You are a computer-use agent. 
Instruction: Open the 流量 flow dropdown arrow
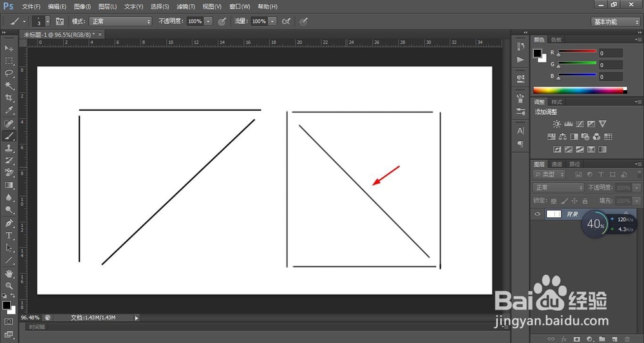pos(272,21)
